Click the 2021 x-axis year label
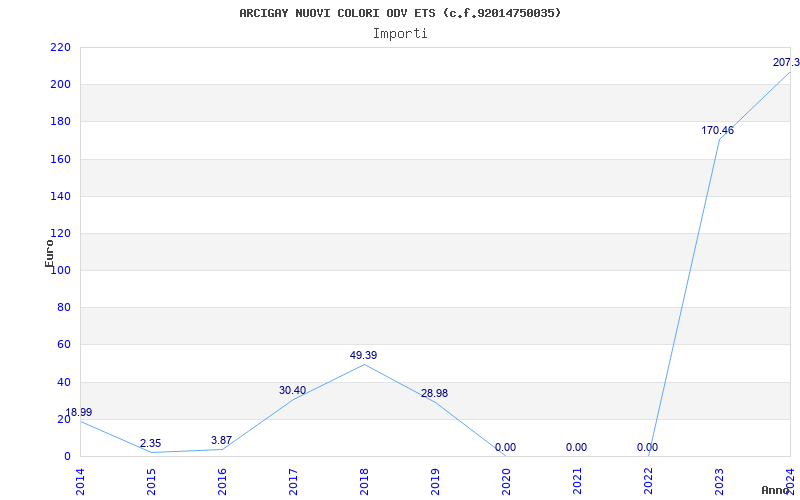This screenshot has height=500, width=800. (x=577, y=481)
